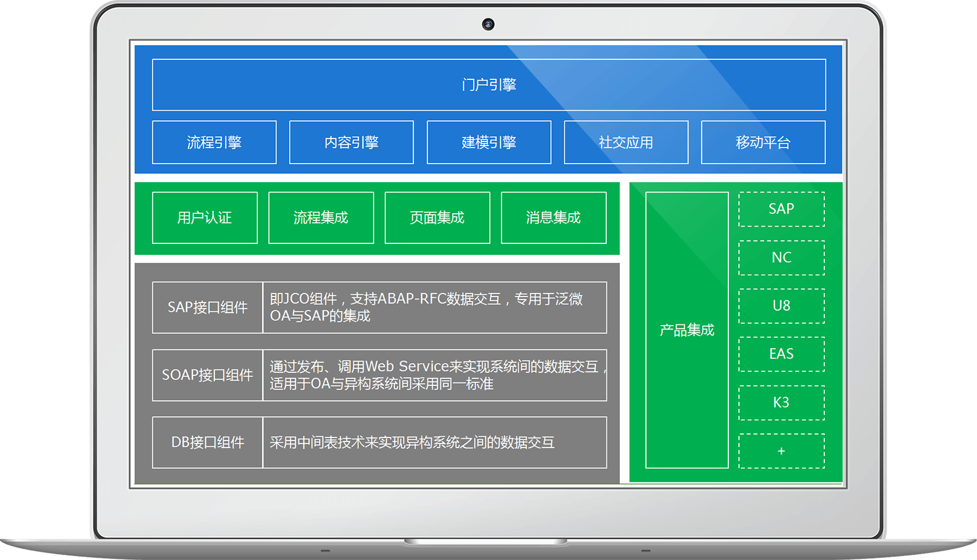Click the 社交应用 box

point(626,142)
